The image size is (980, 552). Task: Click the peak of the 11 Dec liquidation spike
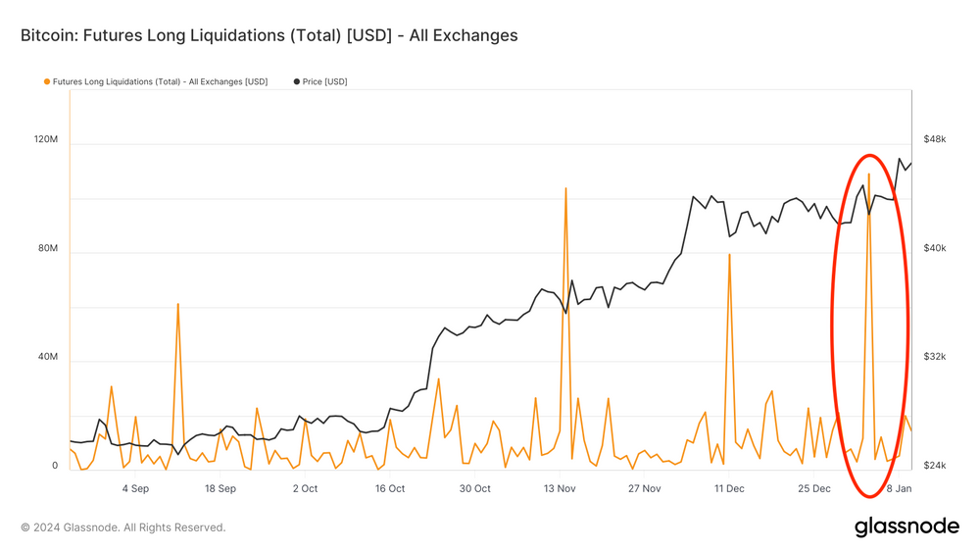pos(730,255)
